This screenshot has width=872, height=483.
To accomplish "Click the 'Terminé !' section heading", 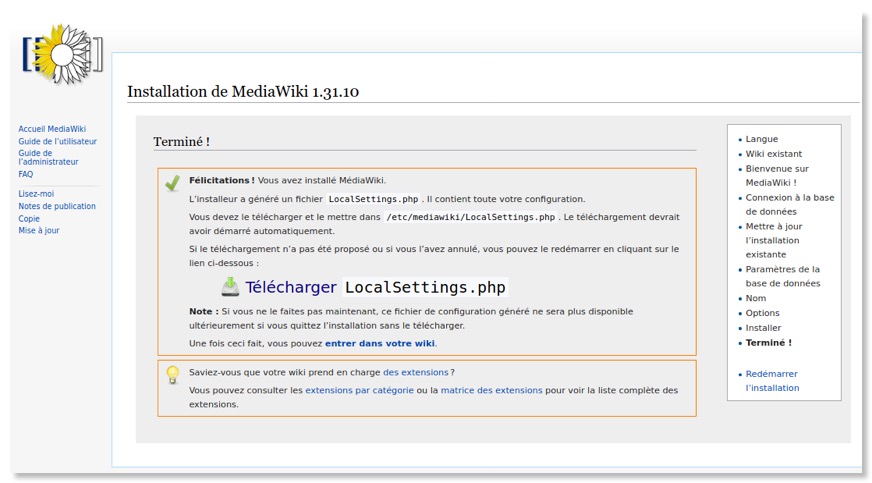I will pyautogui.click(x=181, y=142).
